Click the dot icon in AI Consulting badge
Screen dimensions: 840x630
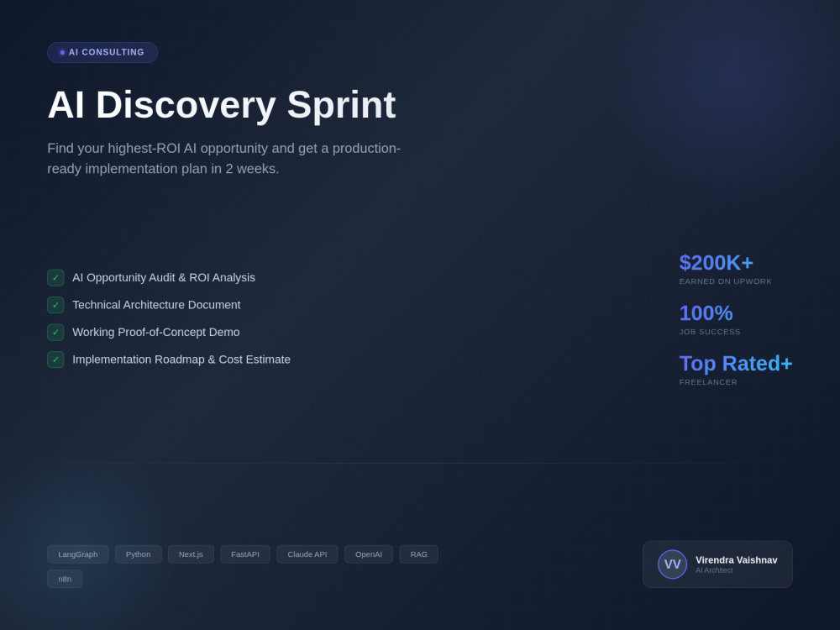[62, 52]
